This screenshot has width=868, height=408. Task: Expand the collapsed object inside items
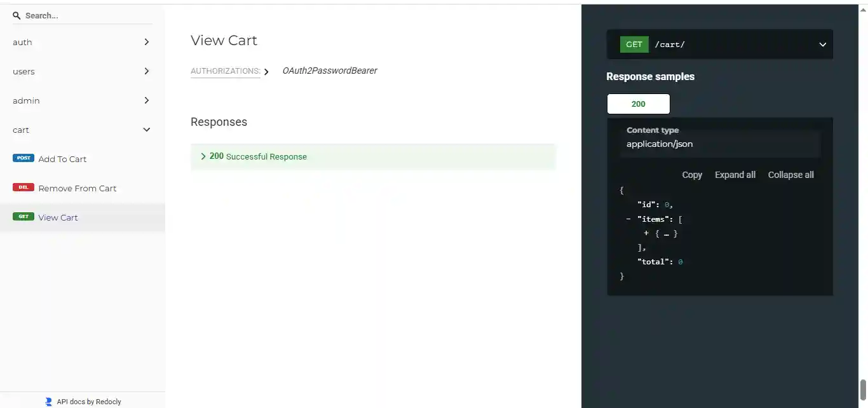[646, 233]
